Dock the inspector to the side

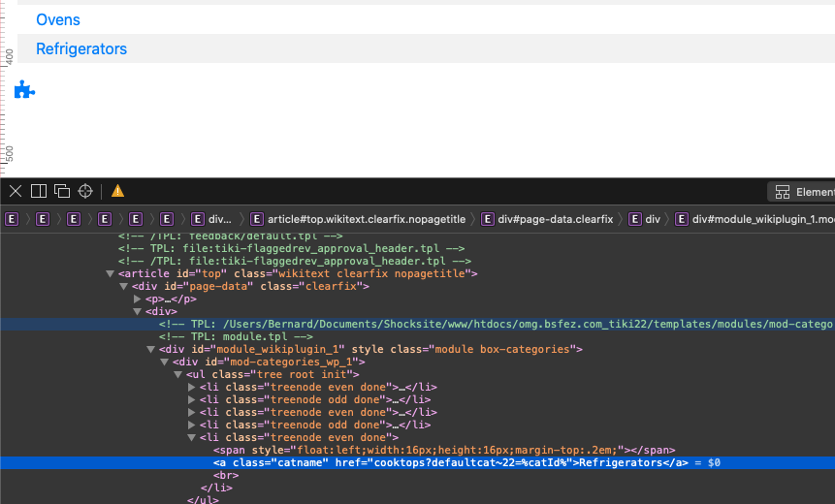coord(39,191)
